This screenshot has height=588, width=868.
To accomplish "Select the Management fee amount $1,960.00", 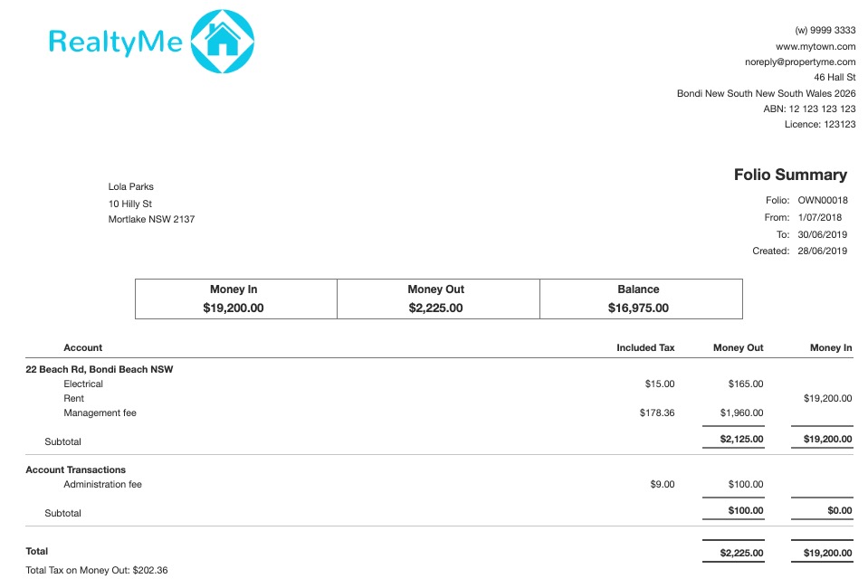I will coord(742,413).
